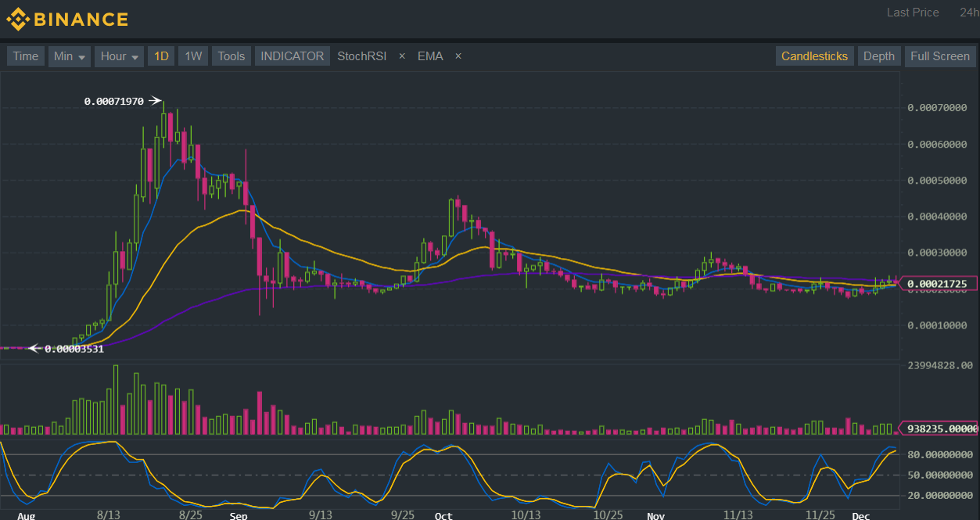Open the INDICATOR menu
The width and height of the screenshot is (980, 520).
coord(292,56)
